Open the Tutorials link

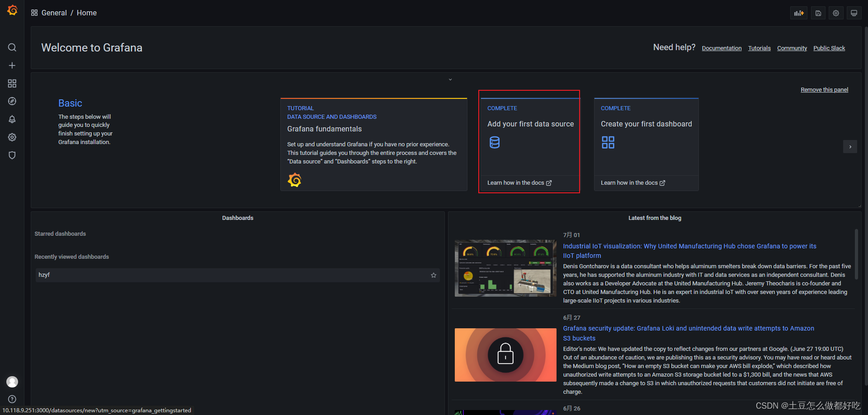759,48
